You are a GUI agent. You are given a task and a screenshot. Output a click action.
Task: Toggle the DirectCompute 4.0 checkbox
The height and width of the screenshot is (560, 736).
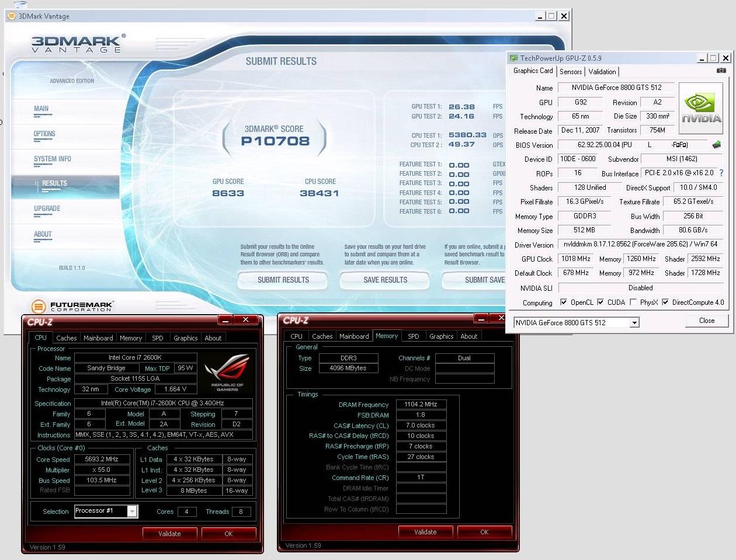(x=665, y=302)
